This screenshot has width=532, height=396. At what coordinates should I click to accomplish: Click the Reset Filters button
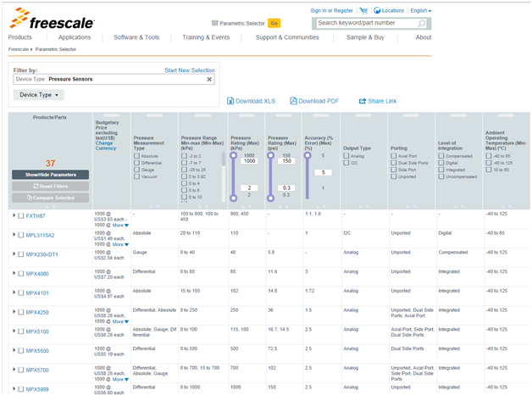coord(51,186)
